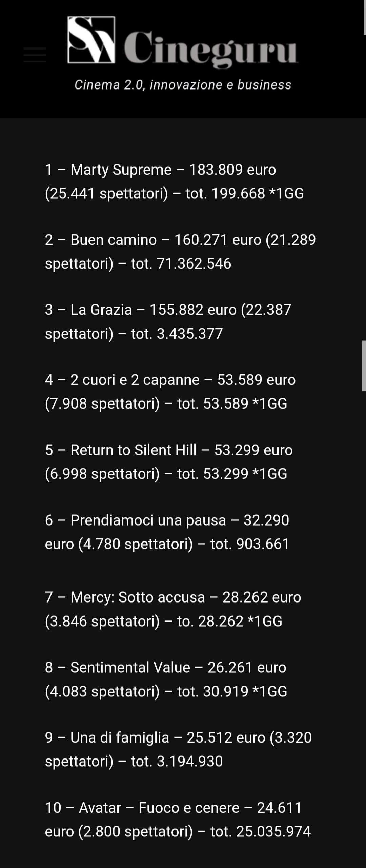Tap the La Grazia ranking entry
This screenshot has height=868, width=366.
point(101,310)
